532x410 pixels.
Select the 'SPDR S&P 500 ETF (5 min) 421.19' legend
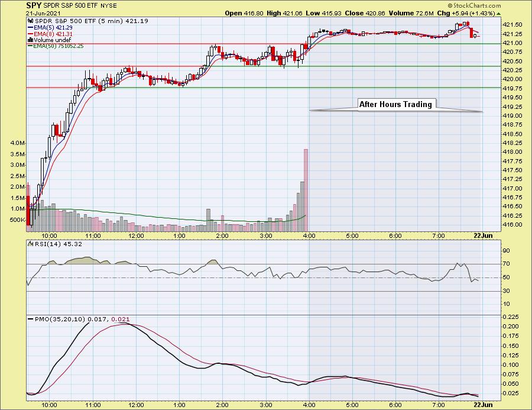click(x=91, y=21)
